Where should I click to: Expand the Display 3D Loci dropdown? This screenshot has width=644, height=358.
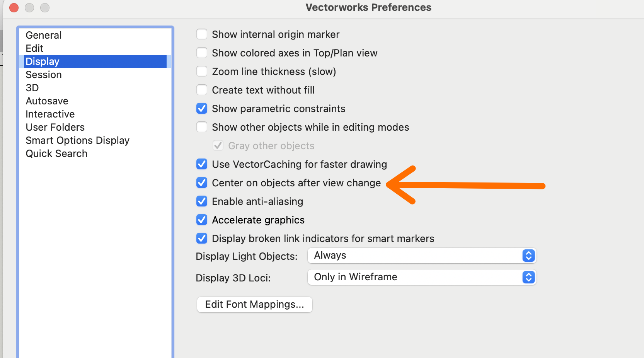(421, 277)
